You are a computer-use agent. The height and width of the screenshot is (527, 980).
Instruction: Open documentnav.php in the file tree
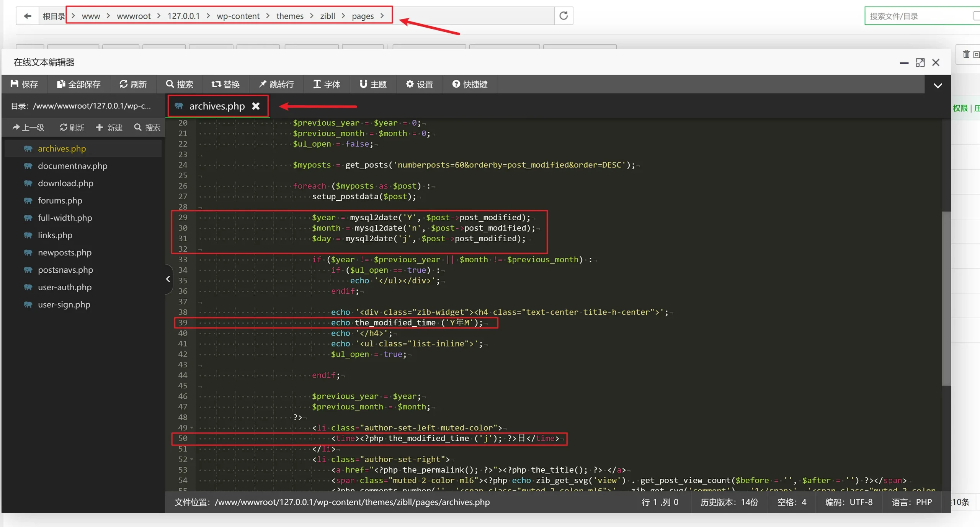83,166
